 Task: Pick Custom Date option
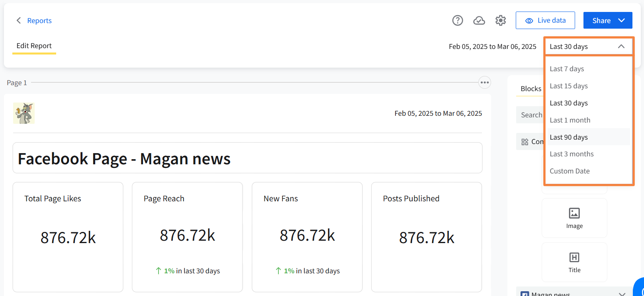point(570,171)
